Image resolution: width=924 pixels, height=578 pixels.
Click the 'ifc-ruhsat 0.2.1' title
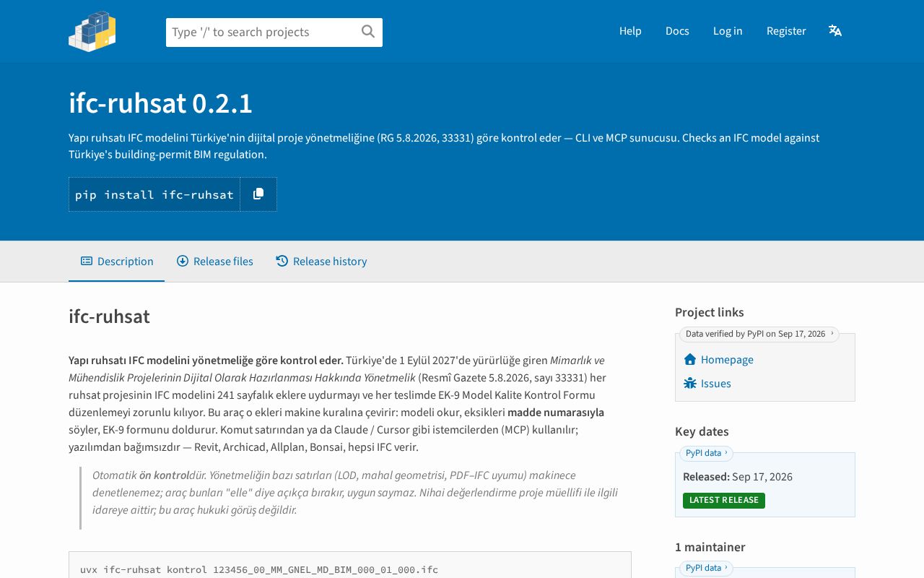(x=160, y=103)
